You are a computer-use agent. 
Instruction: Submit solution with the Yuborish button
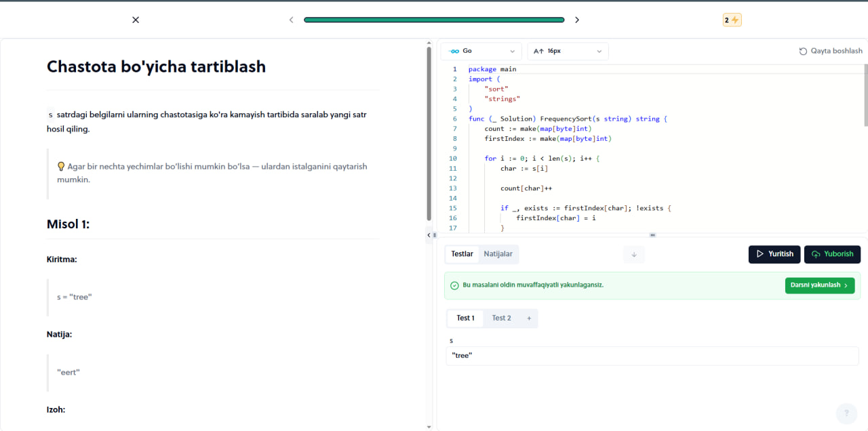coord(833,254)
